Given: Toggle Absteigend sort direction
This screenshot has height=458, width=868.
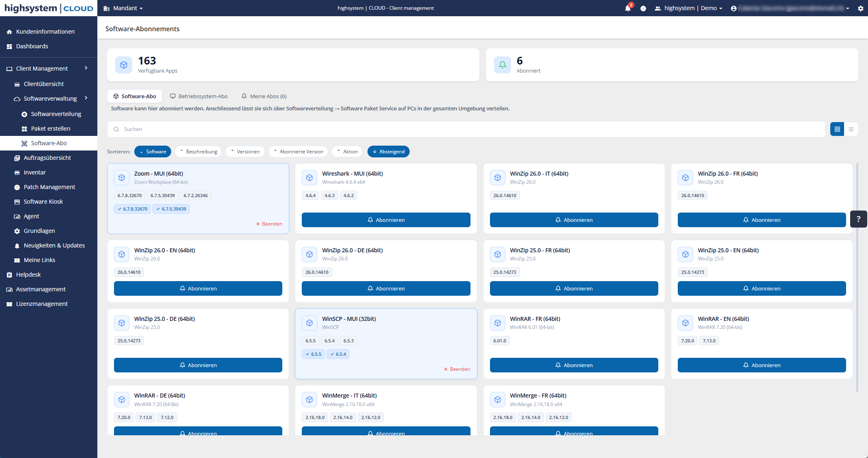Looking at the screenshot, I should 389,151.
